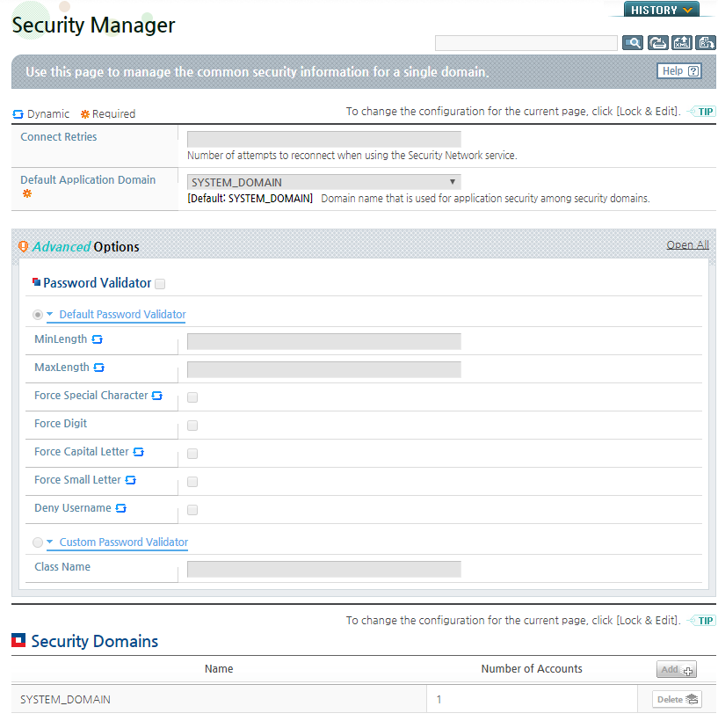
Task: Enable the Force Special Character checkbox
Action: point(192,397)
